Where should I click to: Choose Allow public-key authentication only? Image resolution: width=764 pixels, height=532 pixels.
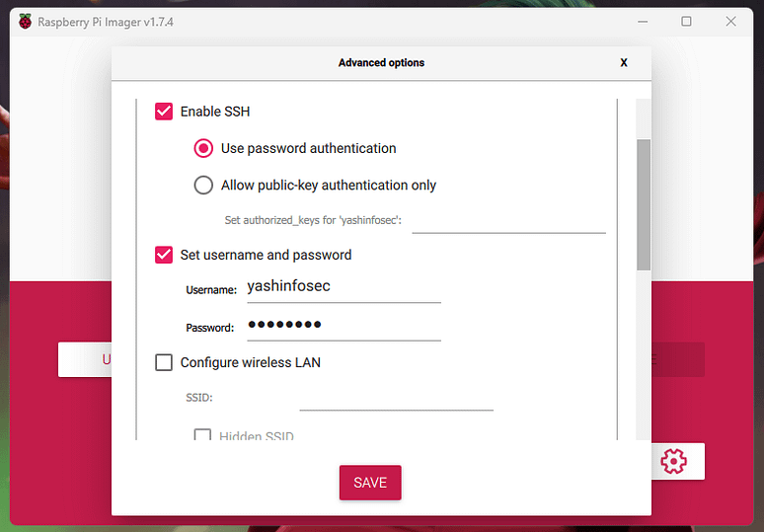203,185
